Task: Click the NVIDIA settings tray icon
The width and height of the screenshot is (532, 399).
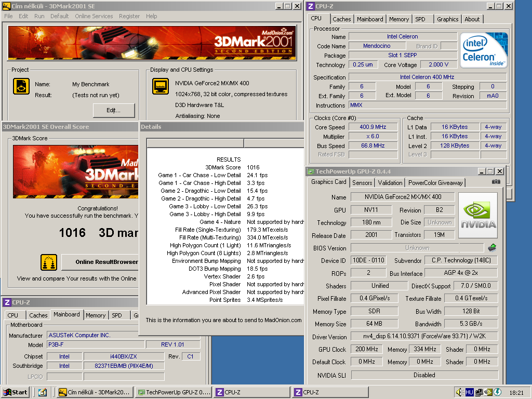Action: click(488, 392)
